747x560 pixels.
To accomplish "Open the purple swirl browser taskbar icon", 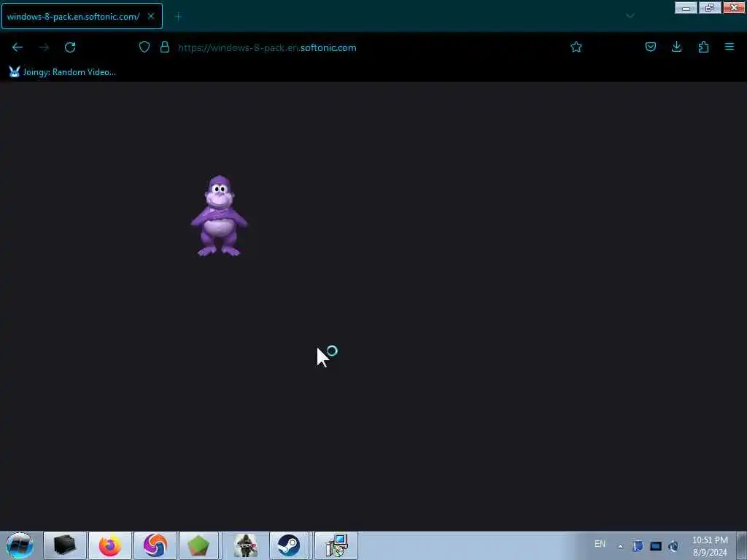I will tap(155, 545).
